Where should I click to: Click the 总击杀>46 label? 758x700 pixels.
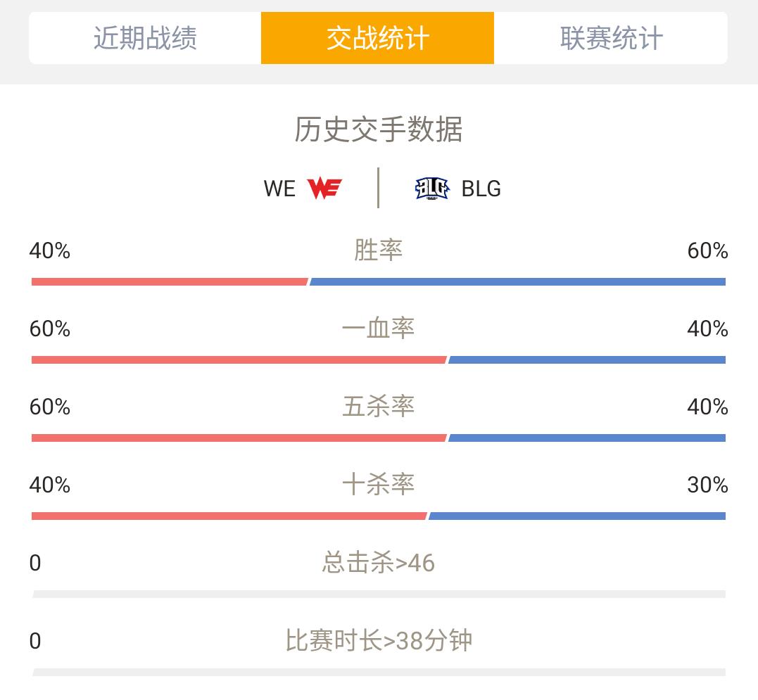point(379,563)
